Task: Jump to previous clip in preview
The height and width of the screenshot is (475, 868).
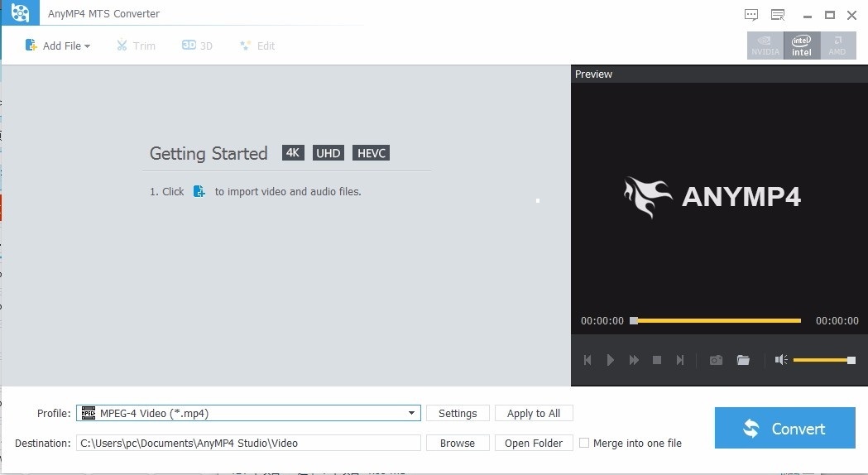Action: point(587,361)
